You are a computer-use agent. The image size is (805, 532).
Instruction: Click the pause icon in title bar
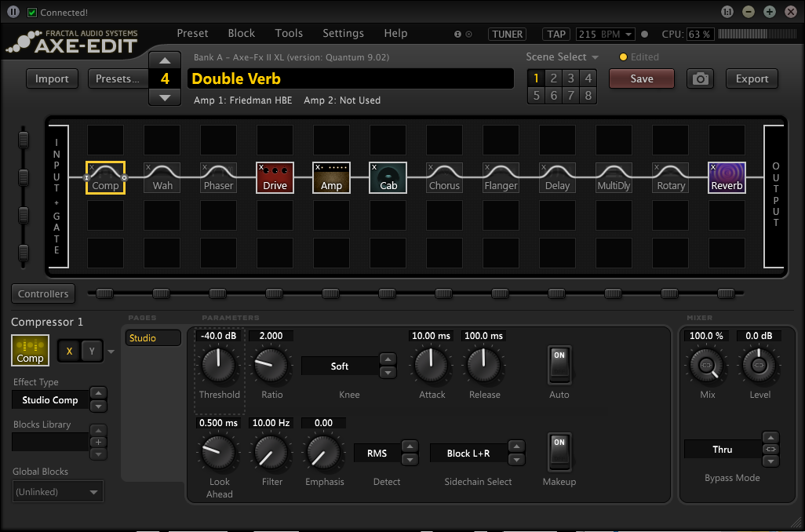tap(14, 12)
